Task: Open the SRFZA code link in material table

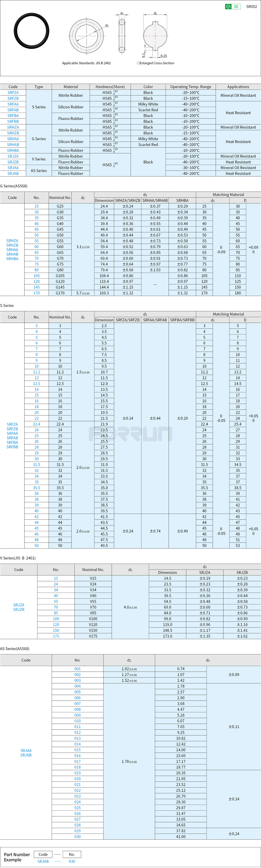Action: click(13, 93)
